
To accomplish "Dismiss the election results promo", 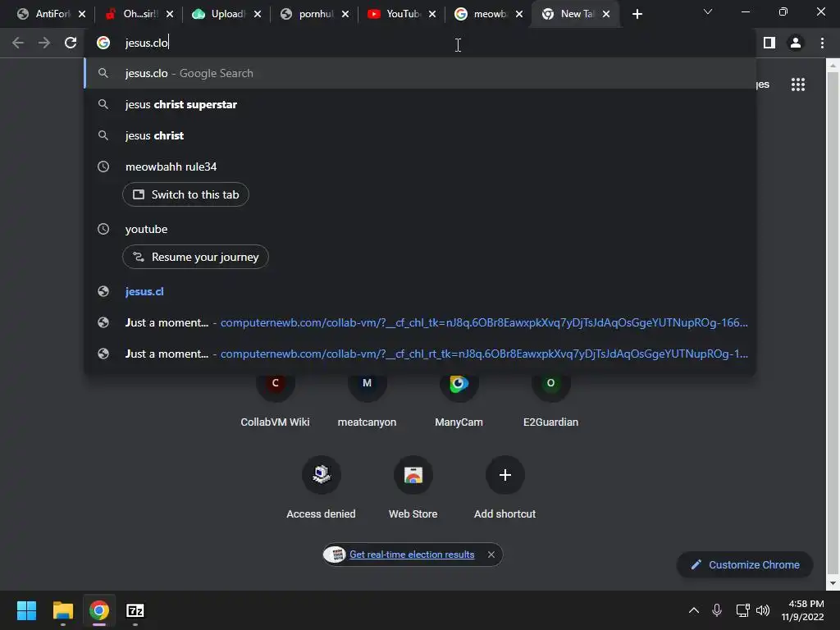I will click(x=491, y=555).
